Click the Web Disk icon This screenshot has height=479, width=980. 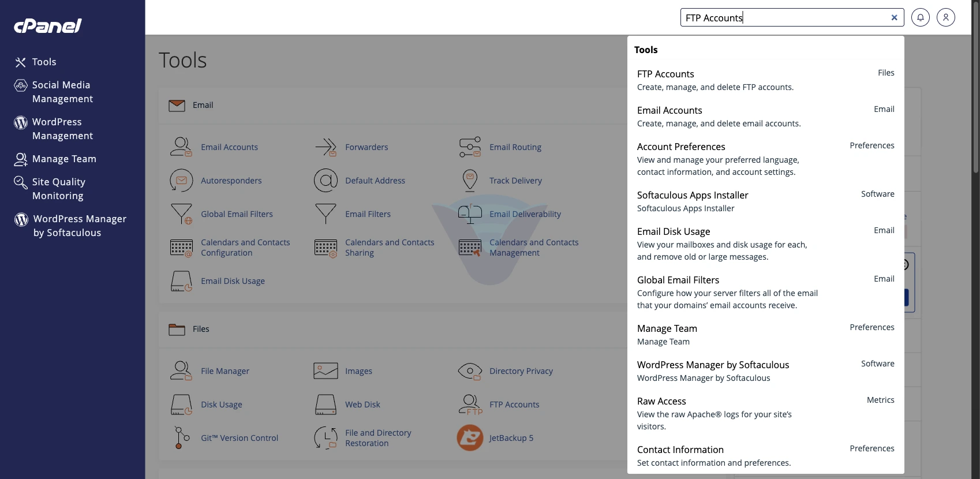coord(326,405)
